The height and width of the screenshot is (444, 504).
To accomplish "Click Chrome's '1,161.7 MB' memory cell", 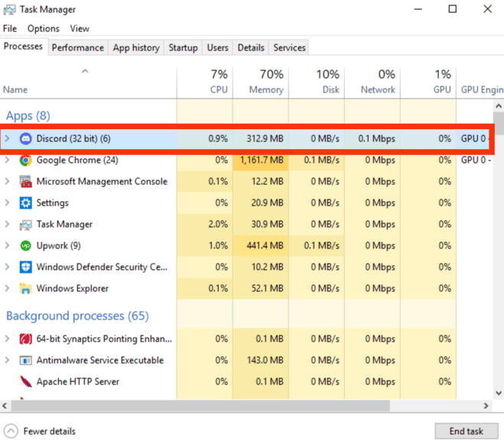I will (x=262, y=160).
